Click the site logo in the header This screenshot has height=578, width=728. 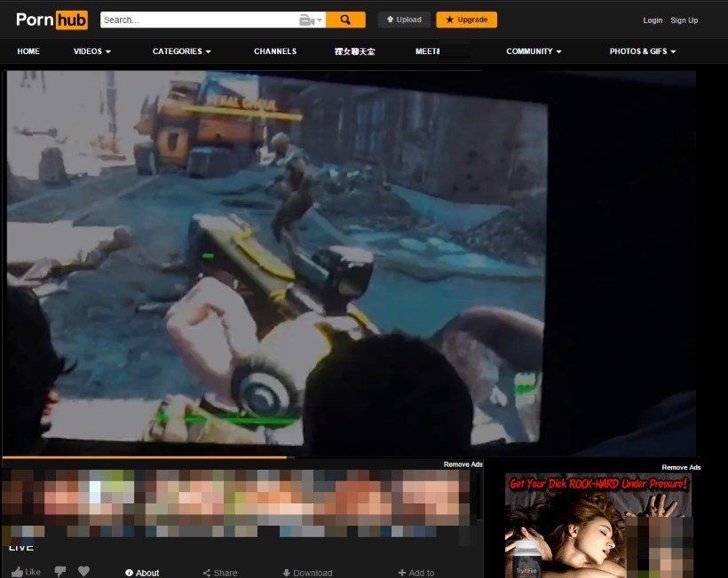(51, 20)
